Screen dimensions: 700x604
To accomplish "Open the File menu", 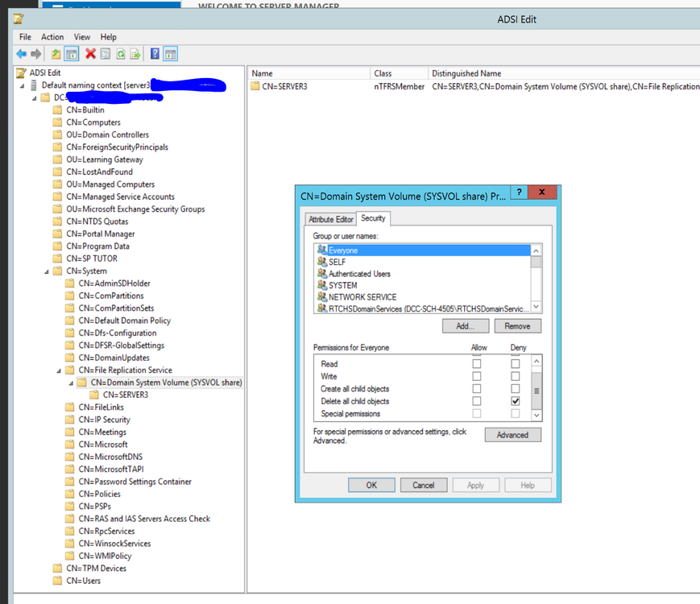I will coord(25,36).
